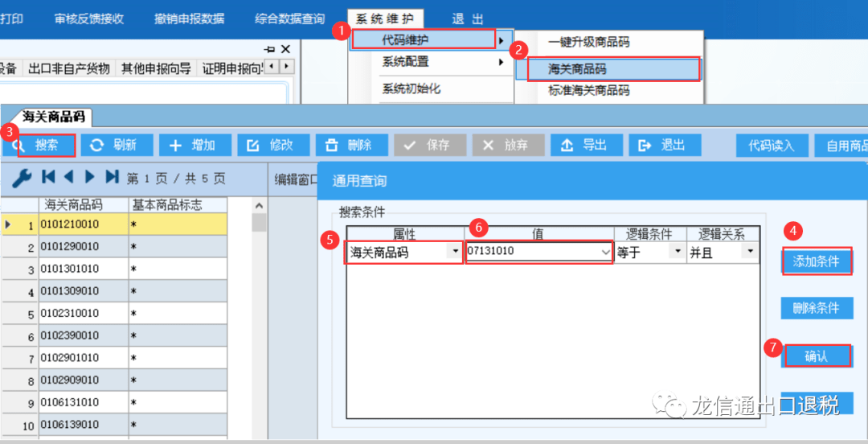Screen dimensions: 868x444
Task: Open the 逻辑关系 并且 dropdown
Action: pyautogui.click(x=750, y=253)
